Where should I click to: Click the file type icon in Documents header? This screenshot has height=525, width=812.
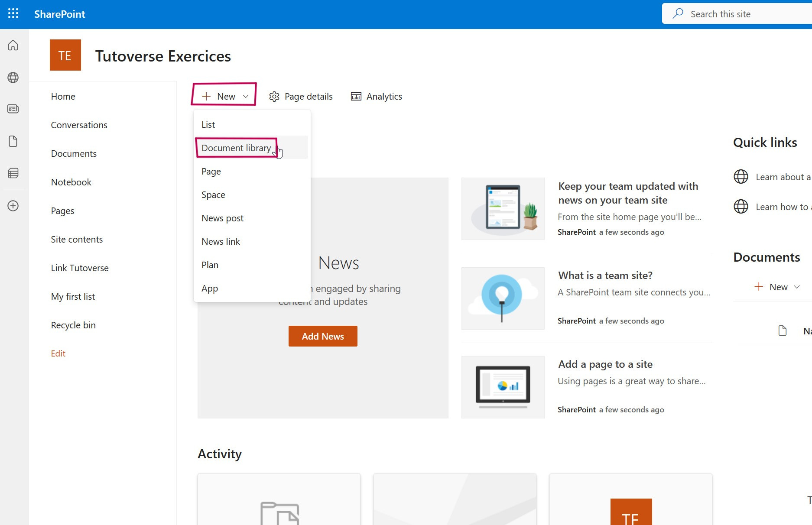pyautogui.click(x=783, y=331)
